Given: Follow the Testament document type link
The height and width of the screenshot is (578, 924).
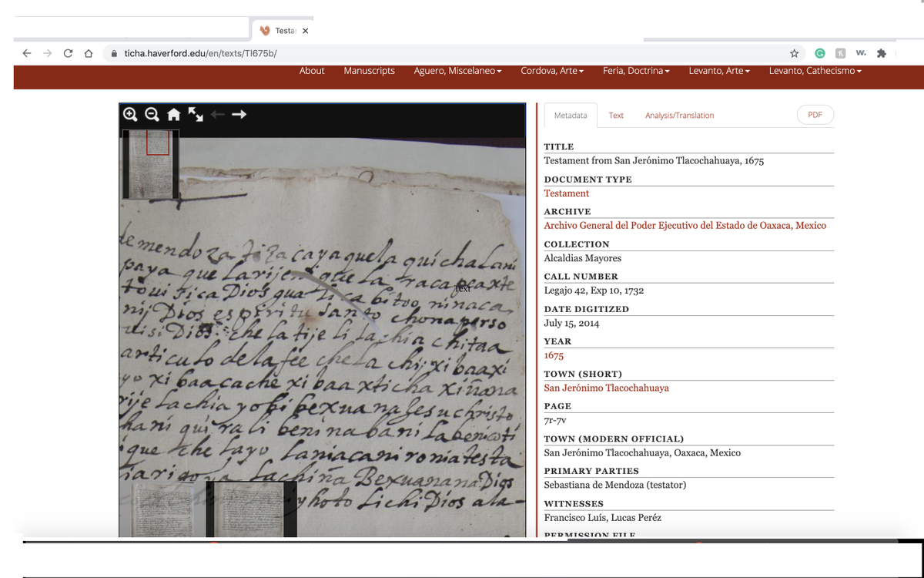Looking at the screenshot, I should pos(566,193).
